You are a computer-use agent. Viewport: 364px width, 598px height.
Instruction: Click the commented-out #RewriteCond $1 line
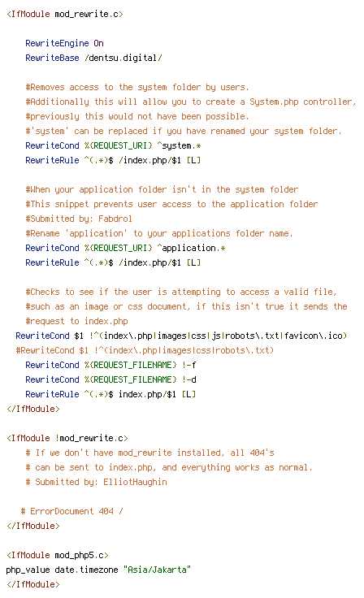point(145,350)
